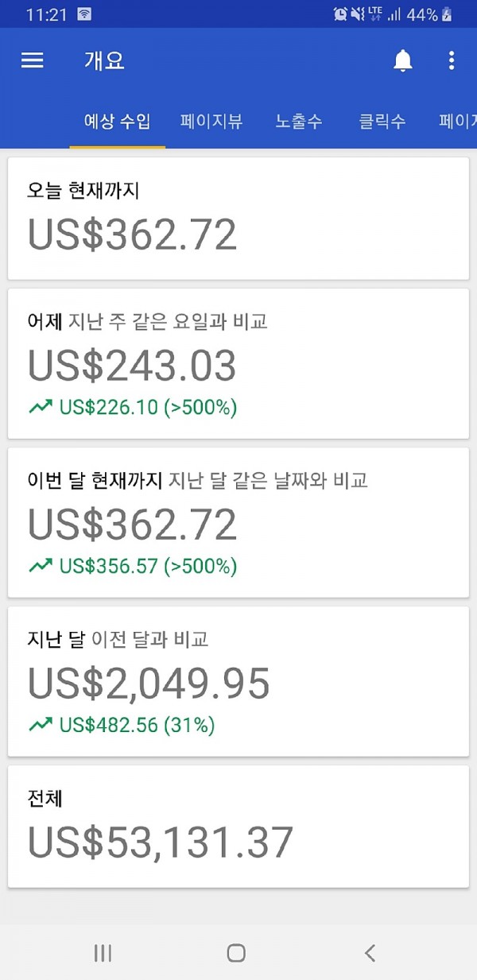The width and height of the screenshot is (477, 980).
Task: Open the 오늘 현재까지 earnings card
Action: [238, 219]
